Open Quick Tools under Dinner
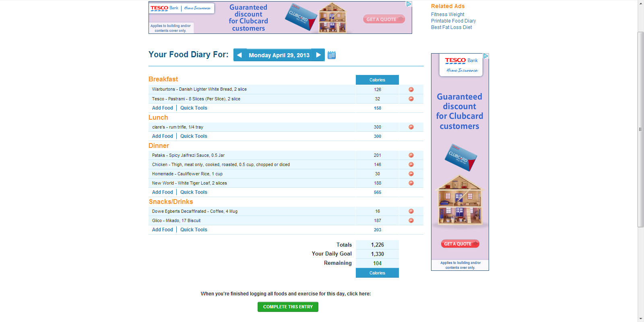This screenshot has height=322, width=644. [194, 192]
